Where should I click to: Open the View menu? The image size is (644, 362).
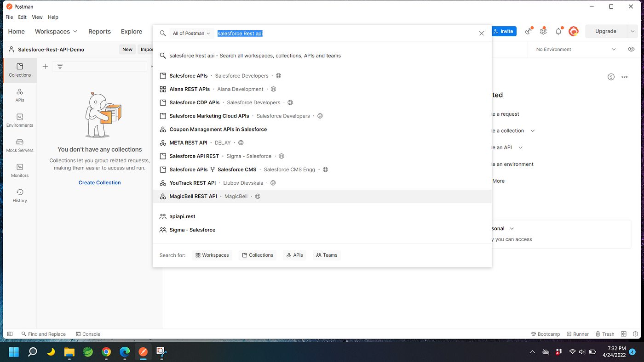pyautogui.click(x=37, y=17)
